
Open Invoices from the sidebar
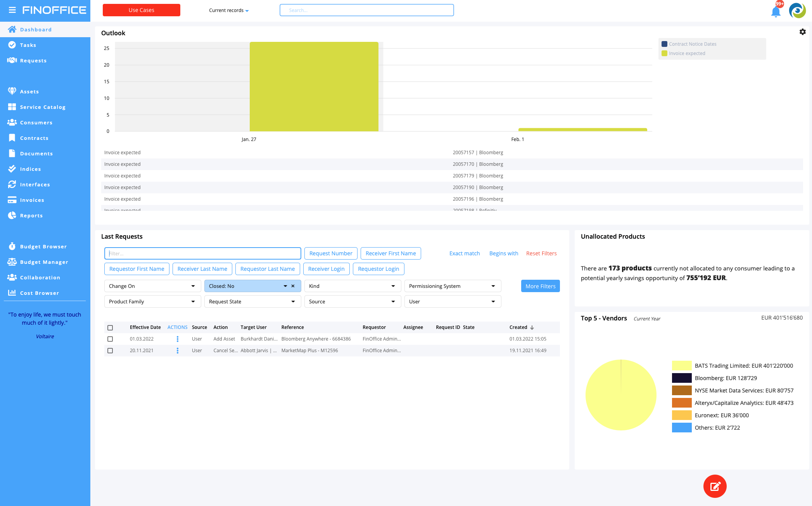45,200
